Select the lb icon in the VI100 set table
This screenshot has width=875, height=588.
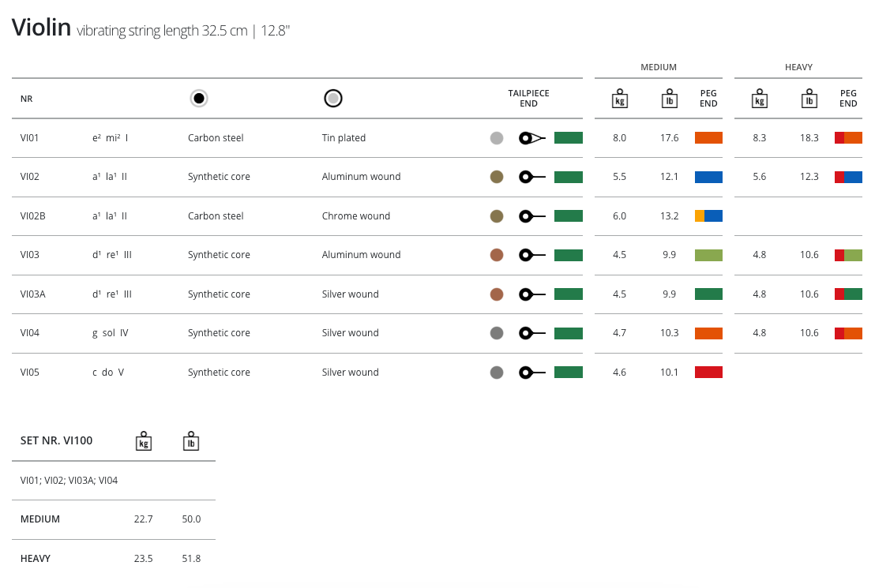(191, 441)
